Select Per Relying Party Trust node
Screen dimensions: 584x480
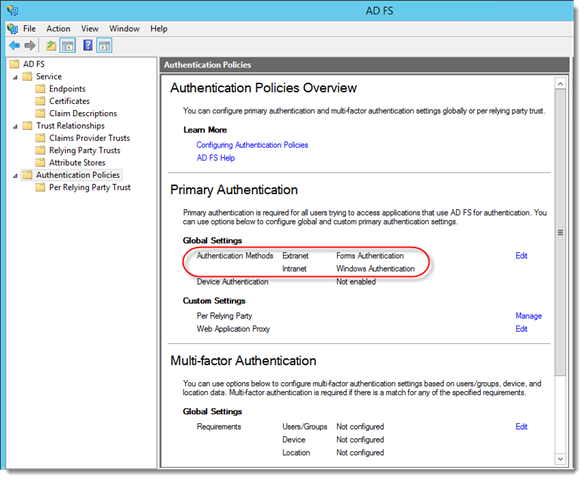pos(90,187)
